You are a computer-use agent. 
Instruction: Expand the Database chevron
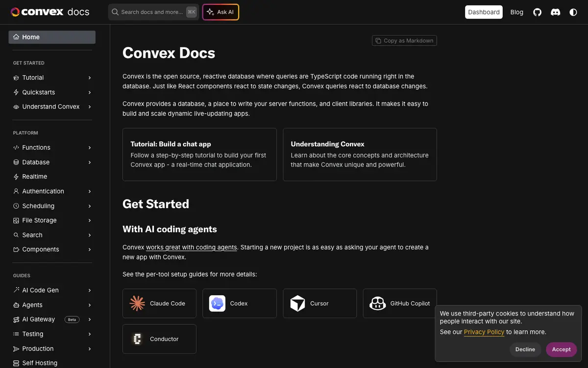[90, 162]
